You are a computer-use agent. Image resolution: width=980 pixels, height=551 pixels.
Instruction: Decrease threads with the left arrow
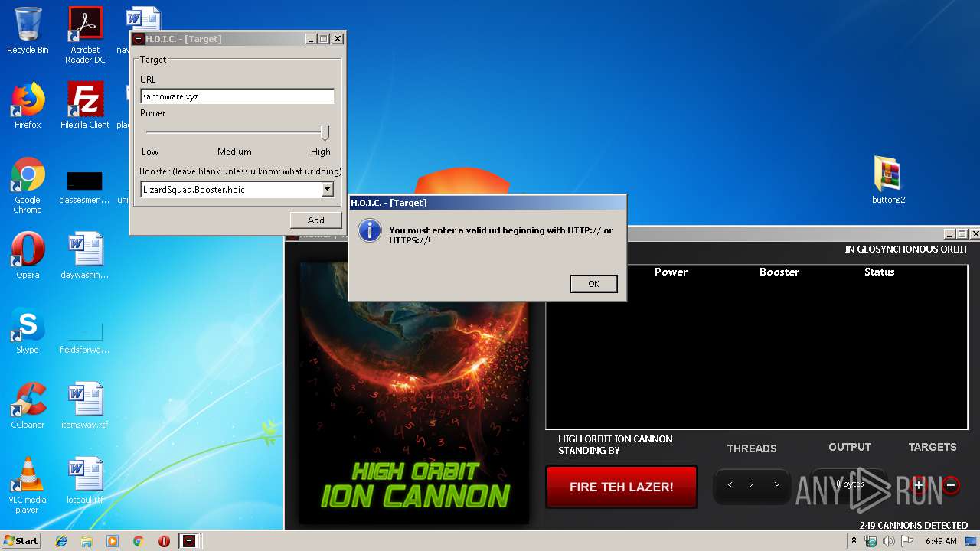[x=730, y=485]
